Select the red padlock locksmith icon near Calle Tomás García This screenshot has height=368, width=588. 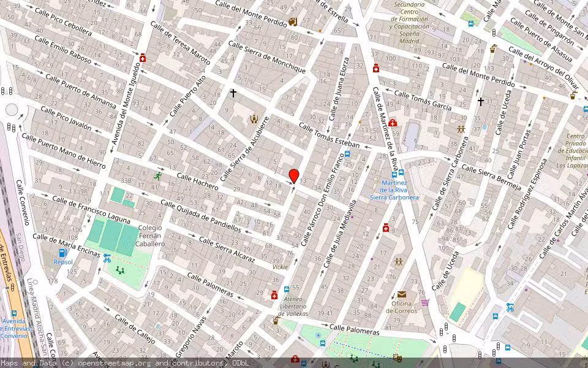(393, 123)
